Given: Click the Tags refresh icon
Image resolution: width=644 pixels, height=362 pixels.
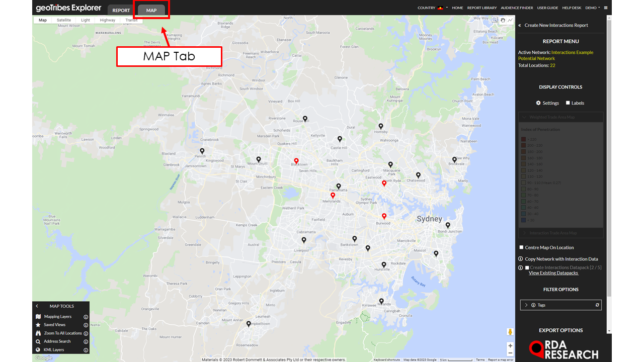Looking at the screenshot, I should point(597,305).
